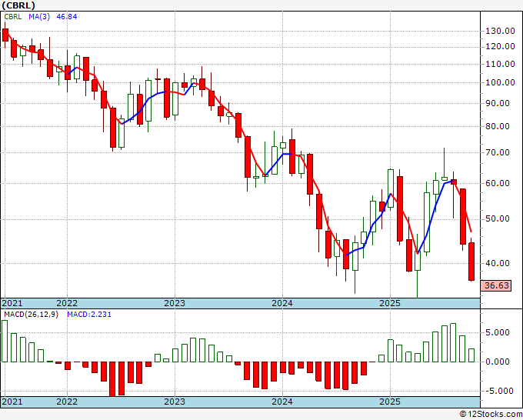
Task: Click the 80.00 price axis label
Action: pos(498,126)
